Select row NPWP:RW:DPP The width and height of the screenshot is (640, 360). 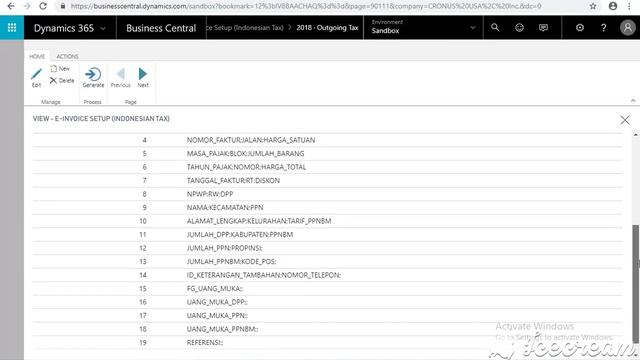(x=327, y=194)
